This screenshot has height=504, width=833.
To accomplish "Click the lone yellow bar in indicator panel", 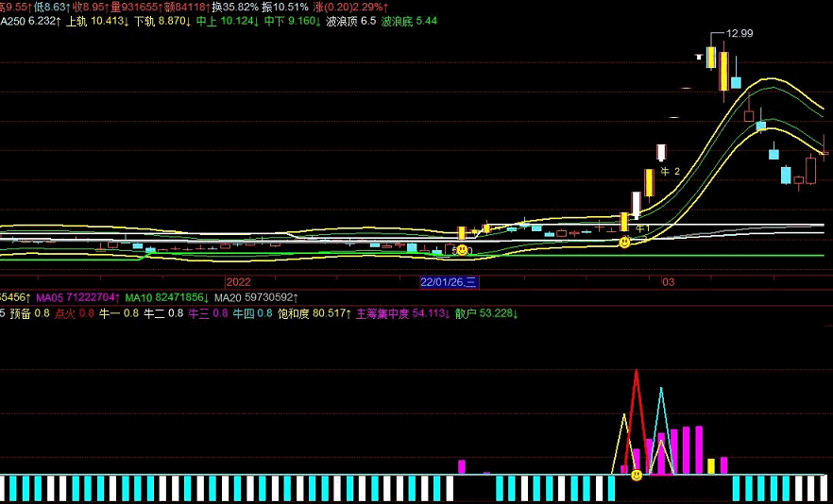I will click(711, 466).
